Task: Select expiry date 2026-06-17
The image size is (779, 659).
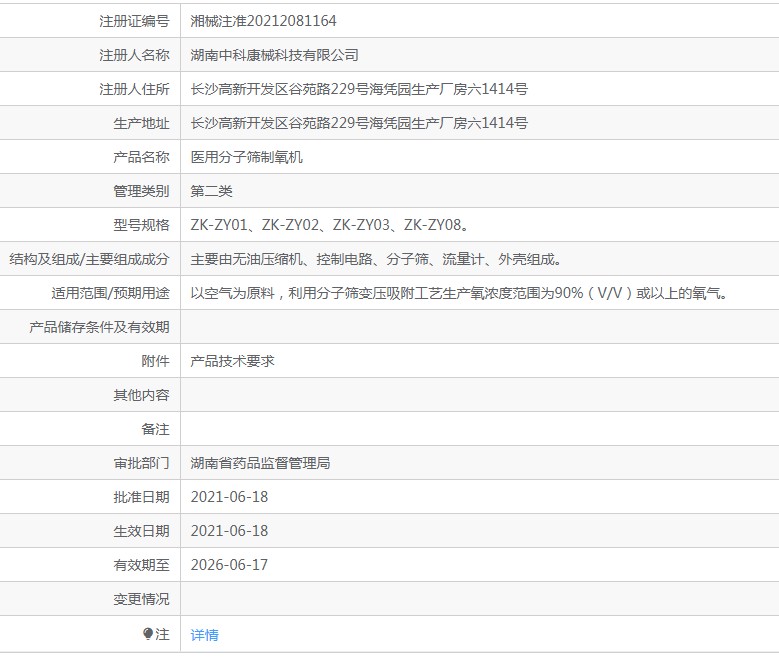Action: (229, 565)
